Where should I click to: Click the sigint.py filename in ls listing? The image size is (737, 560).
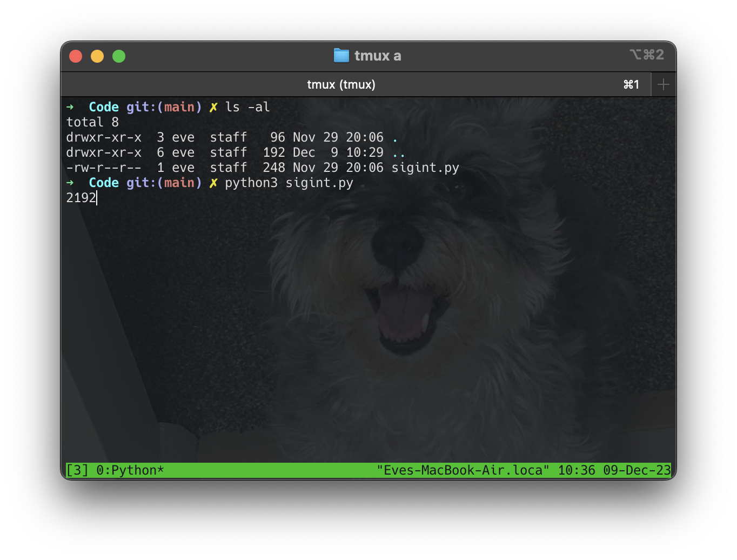click(425, 168)
